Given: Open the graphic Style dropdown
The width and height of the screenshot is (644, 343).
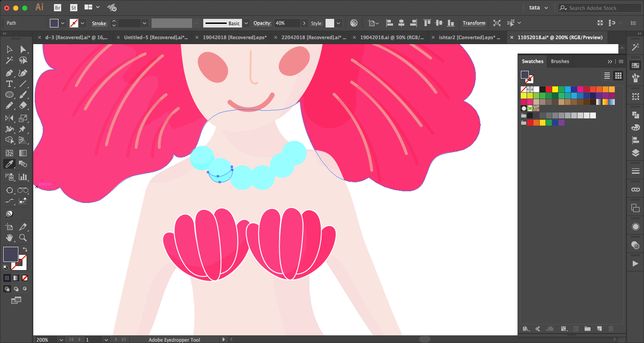Looking at the screenshot, I should point(338,23).
